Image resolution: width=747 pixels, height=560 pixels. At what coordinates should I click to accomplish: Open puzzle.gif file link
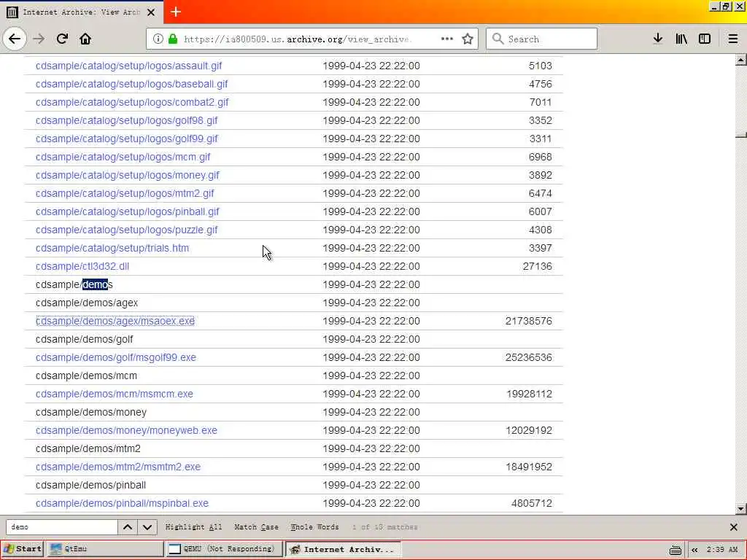coord(126,230)
